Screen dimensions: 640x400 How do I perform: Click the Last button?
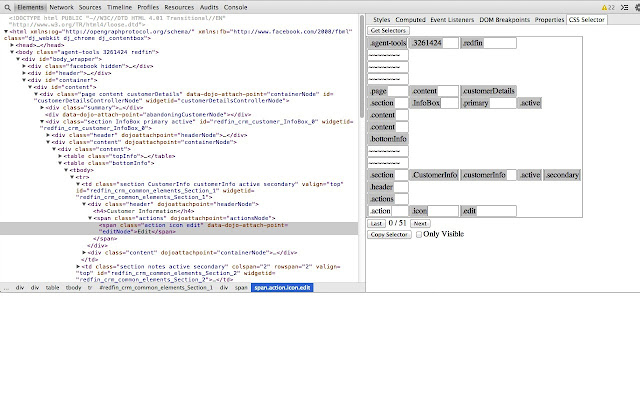[376, 224]
